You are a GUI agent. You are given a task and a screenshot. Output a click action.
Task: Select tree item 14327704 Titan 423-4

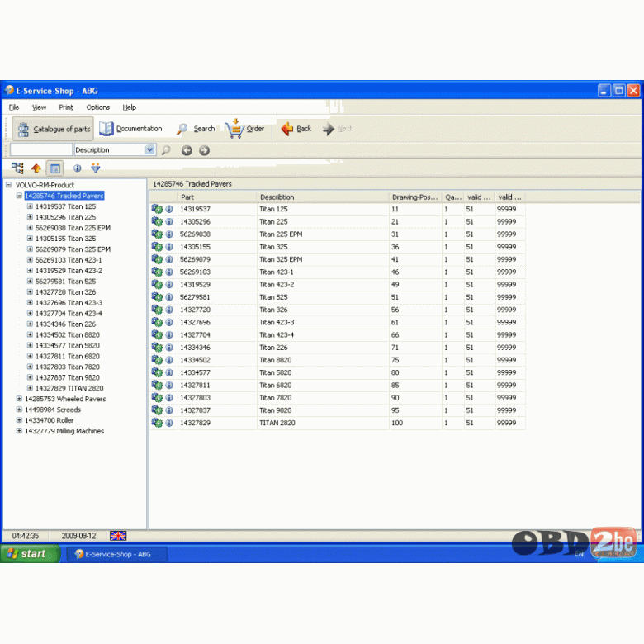[69, 314]
